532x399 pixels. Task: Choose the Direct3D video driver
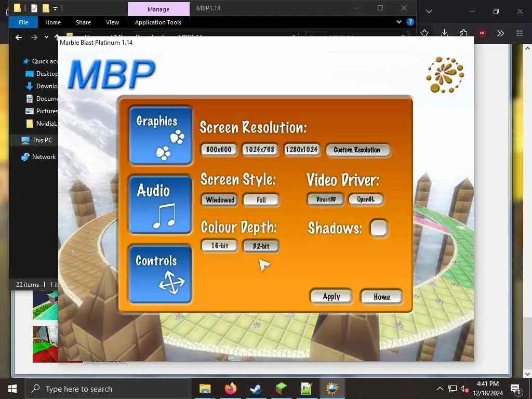[326, 199]
